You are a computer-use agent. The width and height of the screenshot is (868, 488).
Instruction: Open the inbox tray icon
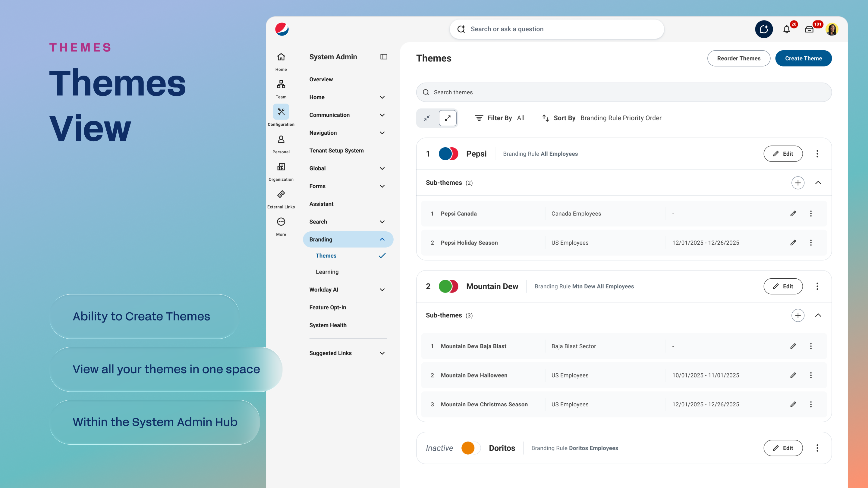[809, 29]
